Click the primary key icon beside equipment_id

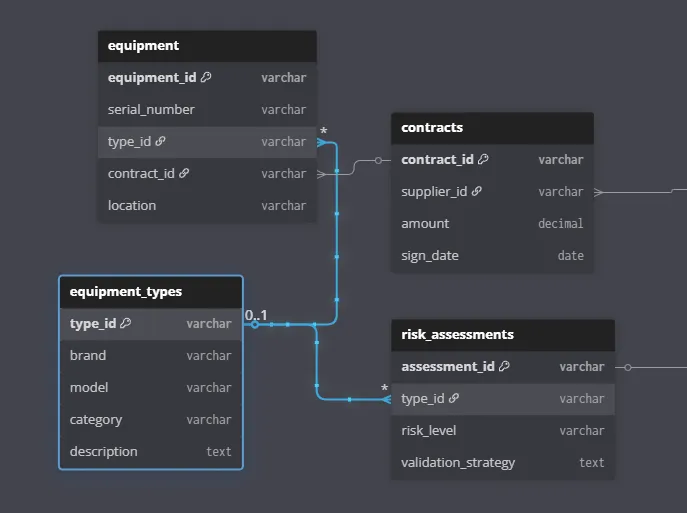pos(206,77)
